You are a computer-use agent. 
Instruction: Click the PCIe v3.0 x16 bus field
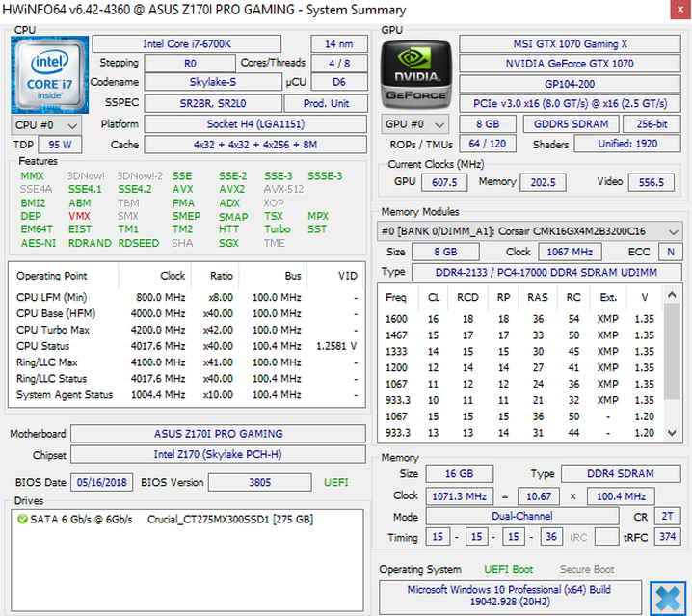point(570,103)
